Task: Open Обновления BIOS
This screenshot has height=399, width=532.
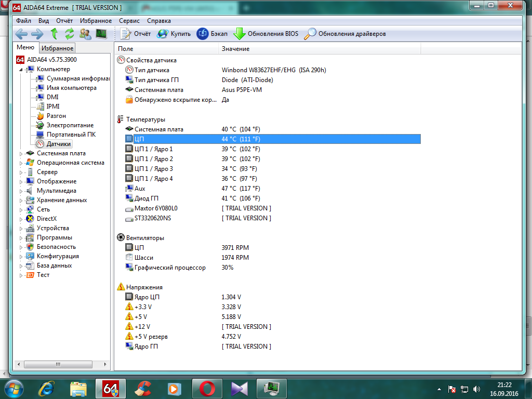Action: (265, 34)
